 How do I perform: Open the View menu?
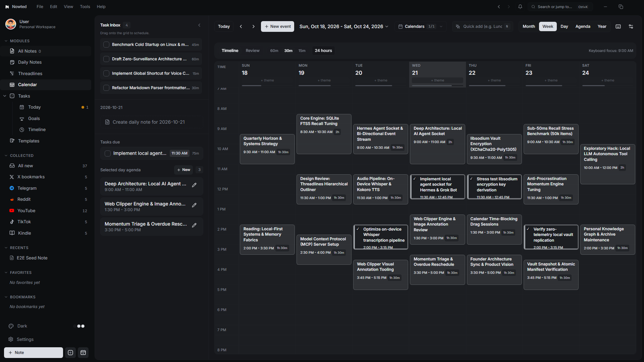click(68, 7)
